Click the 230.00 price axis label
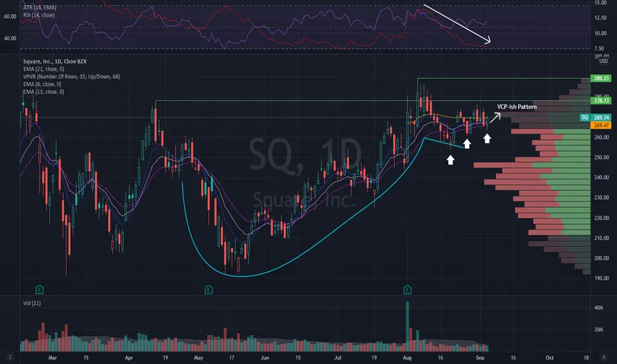Viewport: 617px width, 364px height. [x=601, y=197]
